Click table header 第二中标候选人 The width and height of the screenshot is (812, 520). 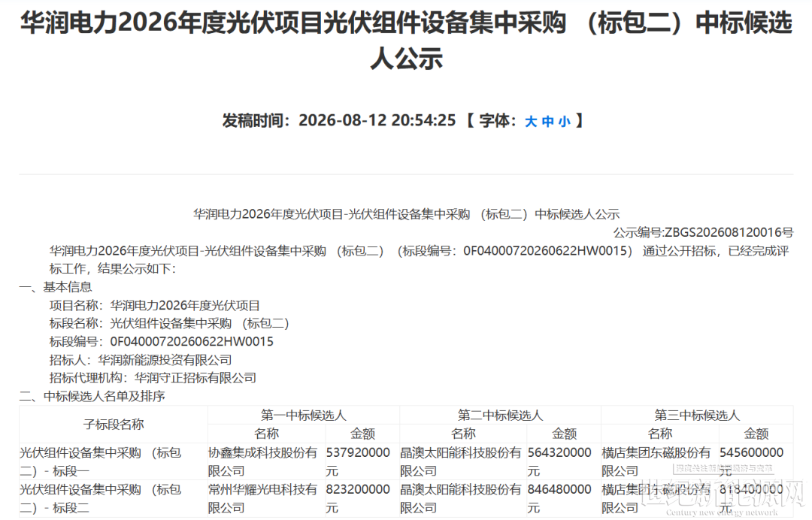[500, 415]
